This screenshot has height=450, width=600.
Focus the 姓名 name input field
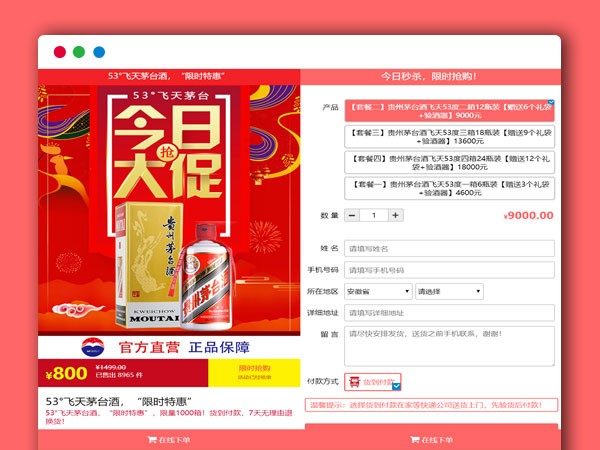(x=449, y=248)
